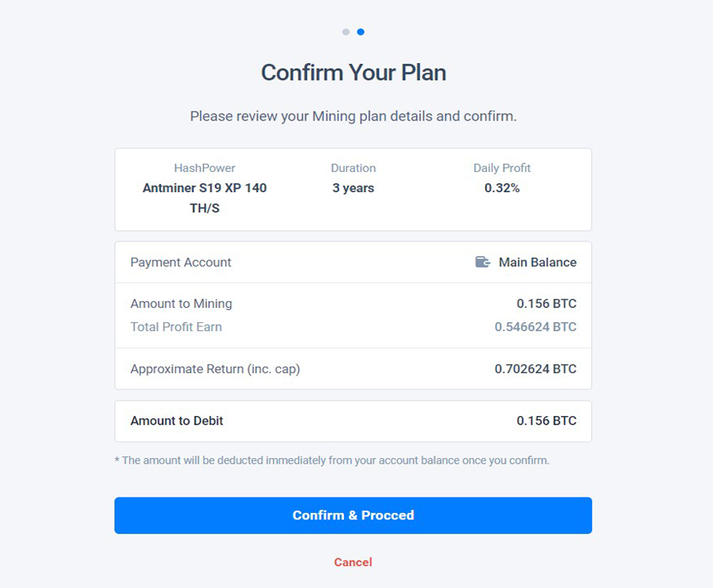Viewport: 713px width, 588px height.
Task: Select the active blue step indicator dot
Action: pyautogui.click(x=360, y=32)
